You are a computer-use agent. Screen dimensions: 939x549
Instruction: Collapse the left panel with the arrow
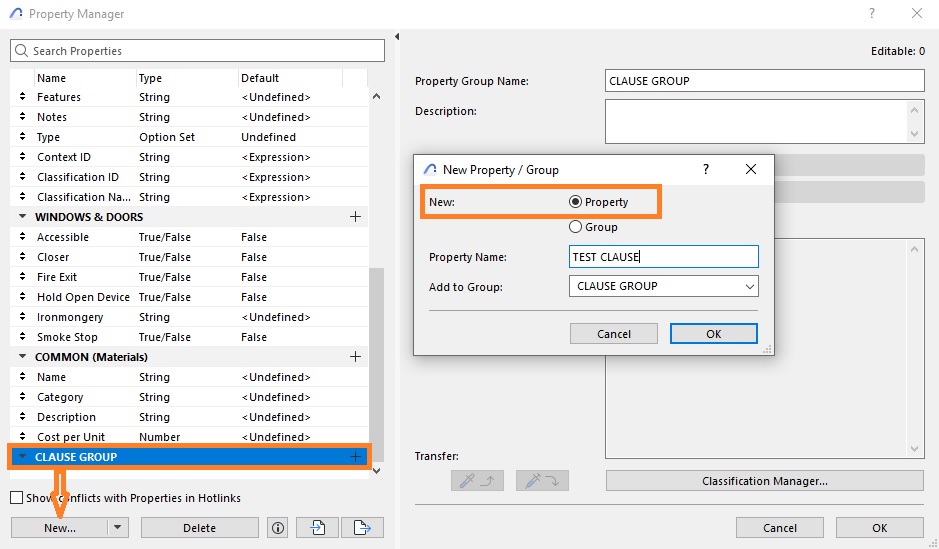[x=397, y=37]
